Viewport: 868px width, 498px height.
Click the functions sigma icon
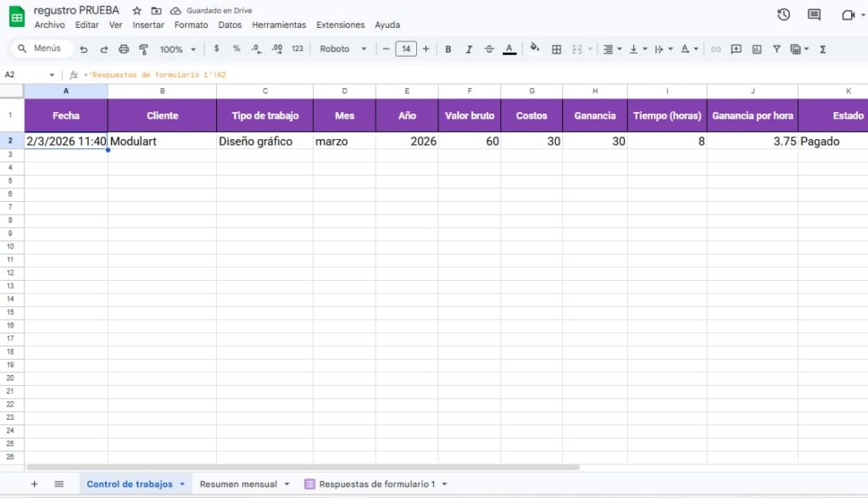pos(822,49)
